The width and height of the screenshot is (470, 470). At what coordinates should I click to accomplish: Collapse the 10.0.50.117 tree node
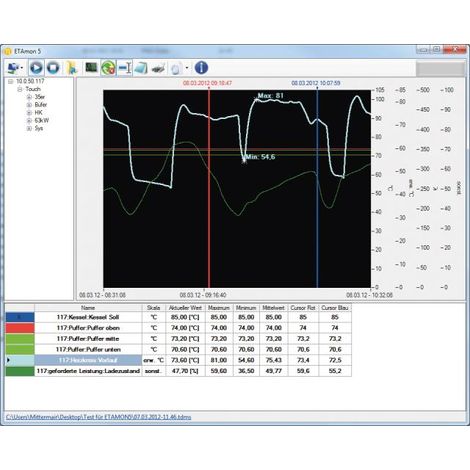[x=10, y=81]
